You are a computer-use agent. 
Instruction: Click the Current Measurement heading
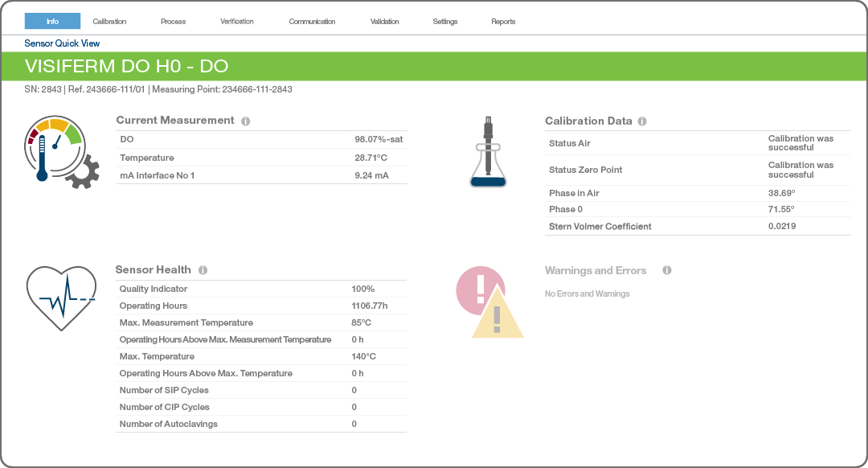[175, 120]
